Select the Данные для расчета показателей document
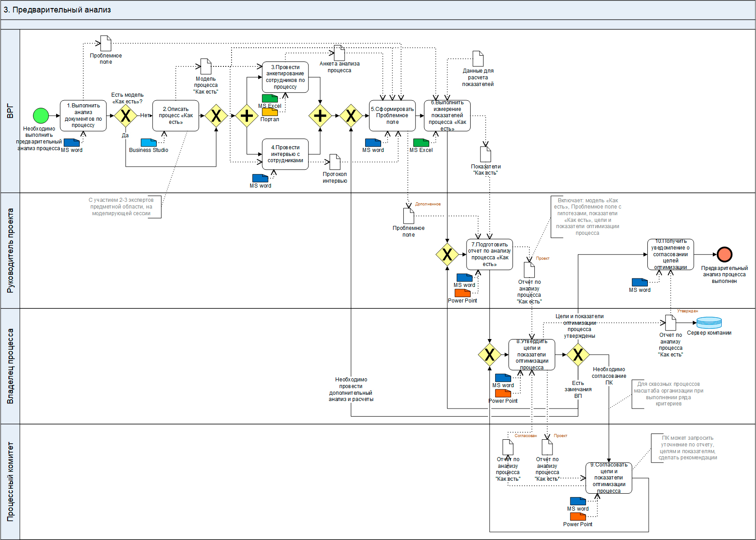The image size is (756, 540). coord(478,59)
